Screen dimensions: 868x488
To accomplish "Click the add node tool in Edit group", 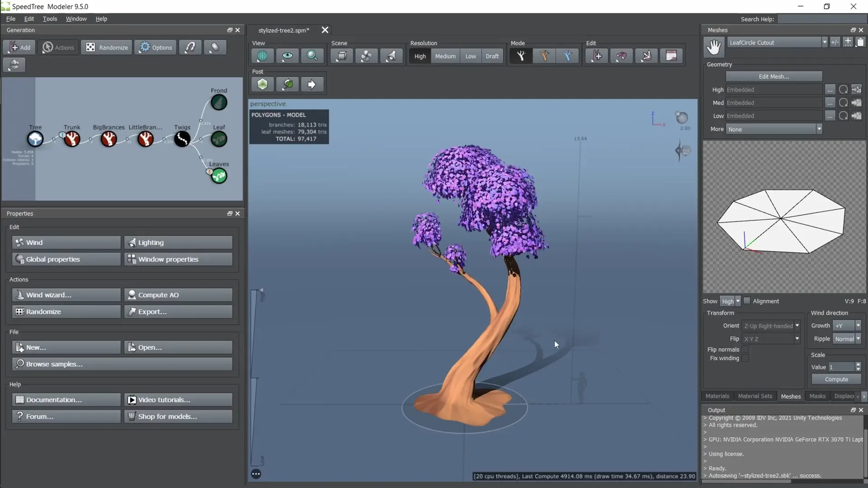I will pyautogui.click(x=597, y=56).
